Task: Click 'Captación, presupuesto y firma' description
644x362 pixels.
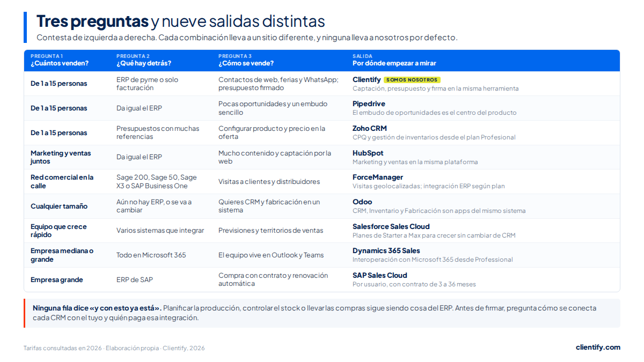Action: [x=436, y=88]
